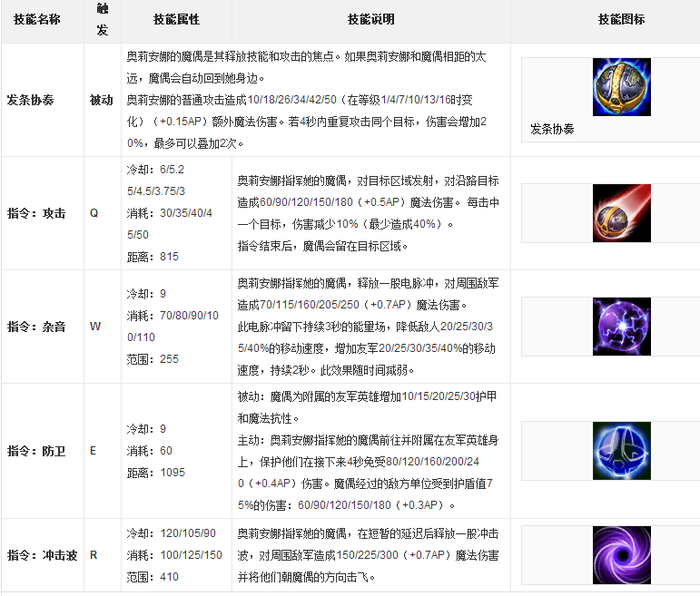Select the 指令：杂音 purple lightning skill icon

[x=621, y=326]
